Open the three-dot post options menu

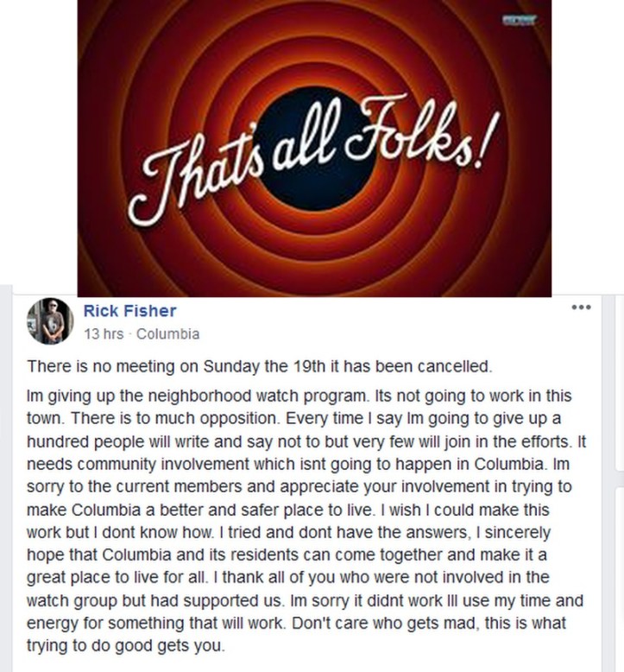point(583,308)
